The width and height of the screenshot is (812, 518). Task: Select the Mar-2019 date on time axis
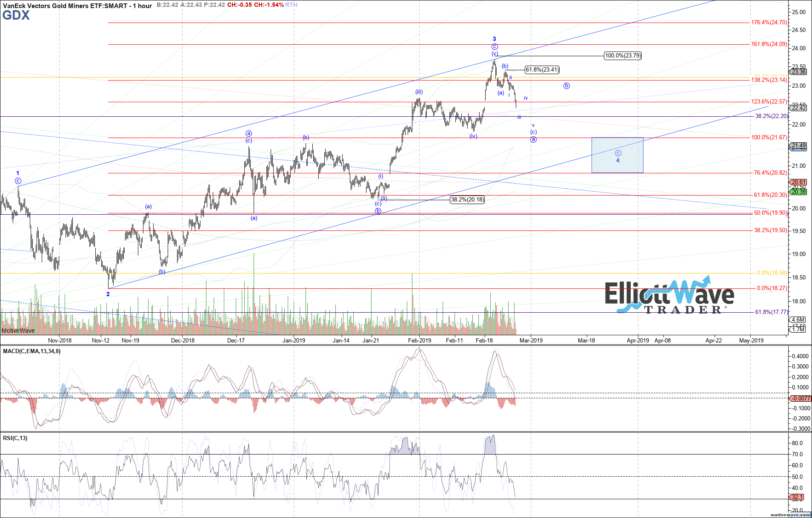click(x=531, y=340)
